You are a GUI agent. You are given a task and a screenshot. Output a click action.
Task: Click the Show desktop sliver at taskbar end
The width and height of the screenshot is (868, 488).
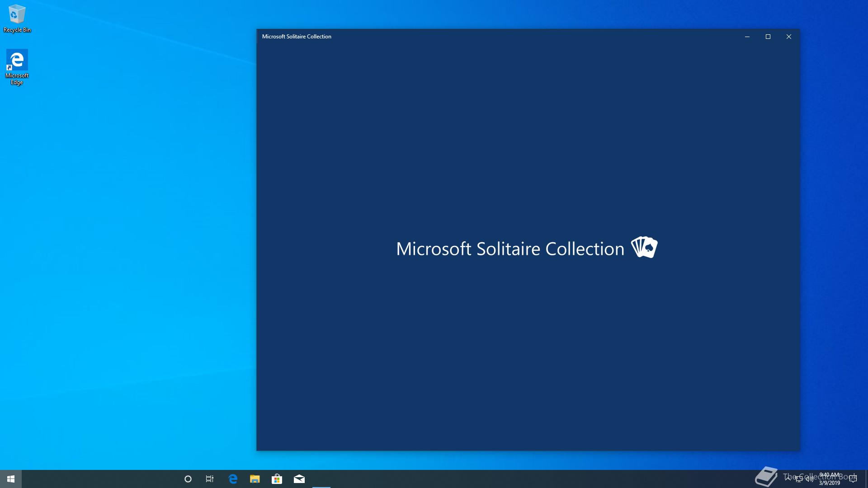pos(867,479)
